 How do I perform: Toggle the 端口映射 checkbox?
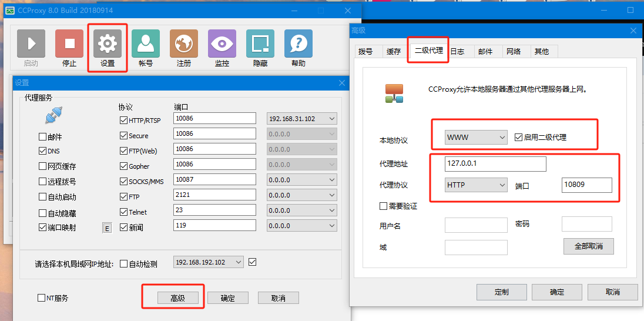(42, 227)
